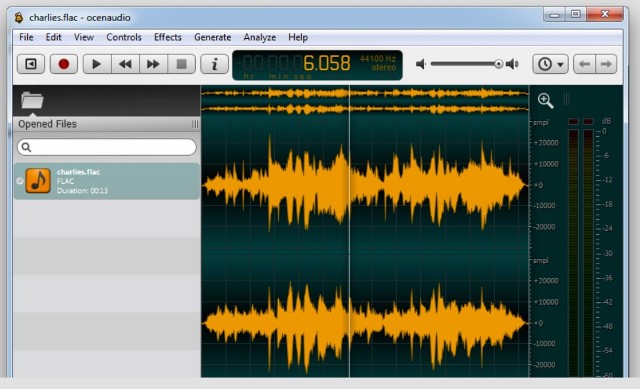
Task: Toggle the check mark beside charlies.flac
Action: point(20,181)
